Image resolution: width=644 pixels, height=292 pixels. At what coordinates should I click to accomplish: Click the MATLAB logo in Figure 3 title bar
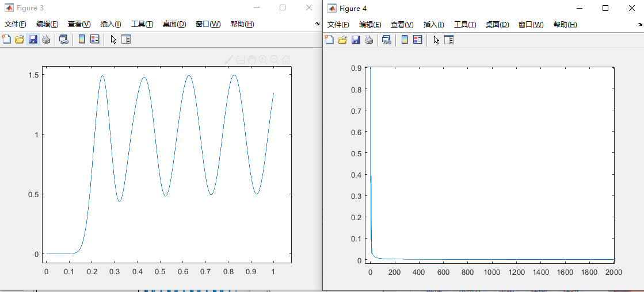click(8, 8)
